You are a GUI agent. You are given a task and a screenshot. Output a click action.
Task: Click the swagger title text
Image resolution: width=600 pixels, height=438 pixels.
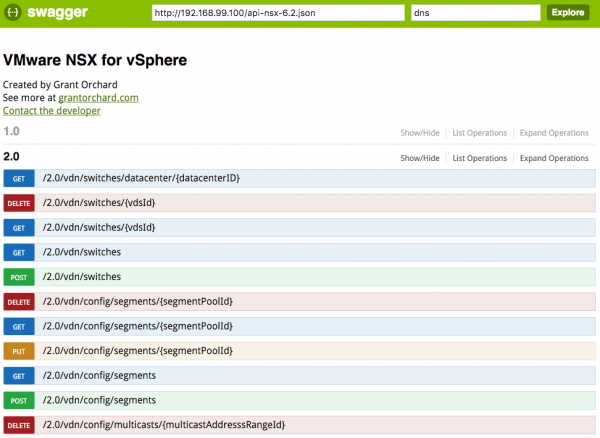57,13
